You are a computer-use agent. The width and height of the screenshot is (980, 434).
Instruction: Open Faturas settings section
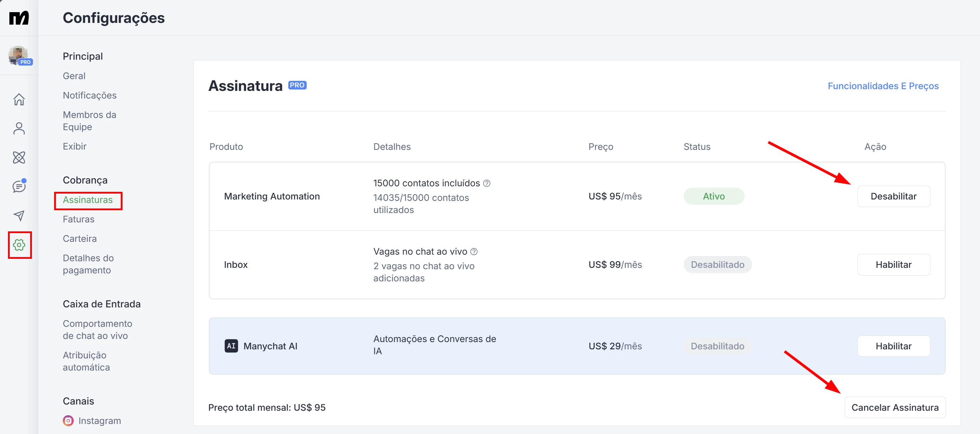[78, 220]
